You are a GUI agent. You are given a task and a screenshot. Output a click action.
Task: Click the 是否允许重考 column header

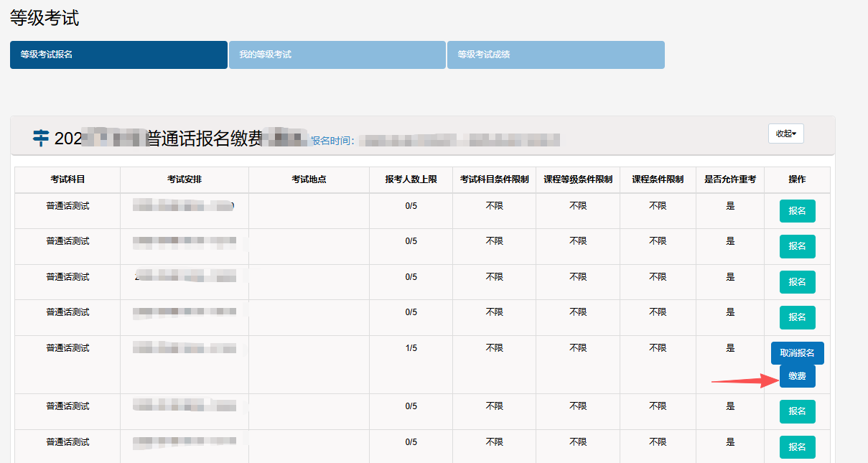[x=730, y=179]
